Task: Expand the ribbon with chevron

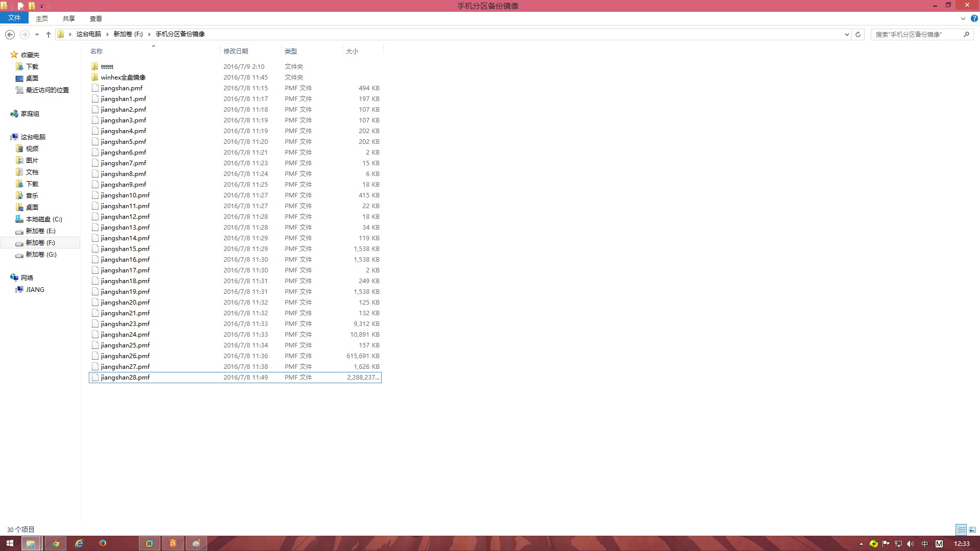Action: click(963, 18)
